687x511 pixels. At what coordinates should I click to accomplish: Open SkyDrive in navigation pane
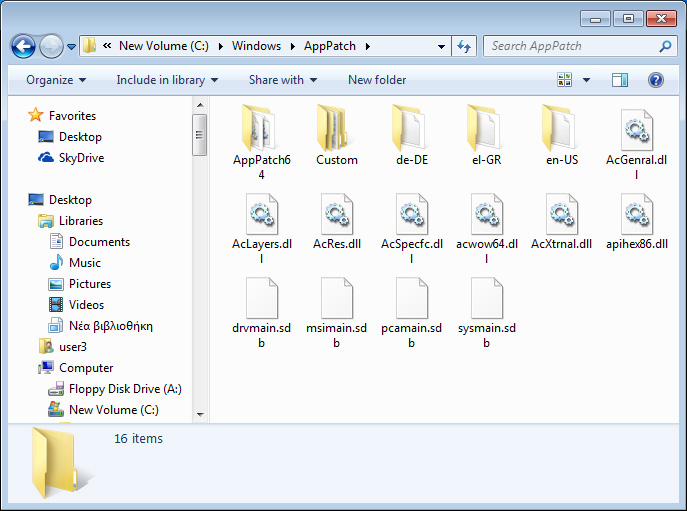pos(71,158)
